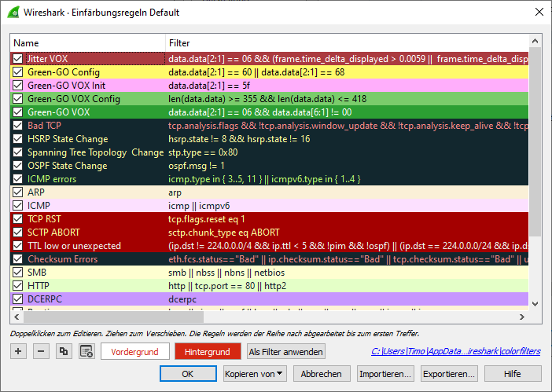Delete selected coloring rule with minus button

point(41,351)
